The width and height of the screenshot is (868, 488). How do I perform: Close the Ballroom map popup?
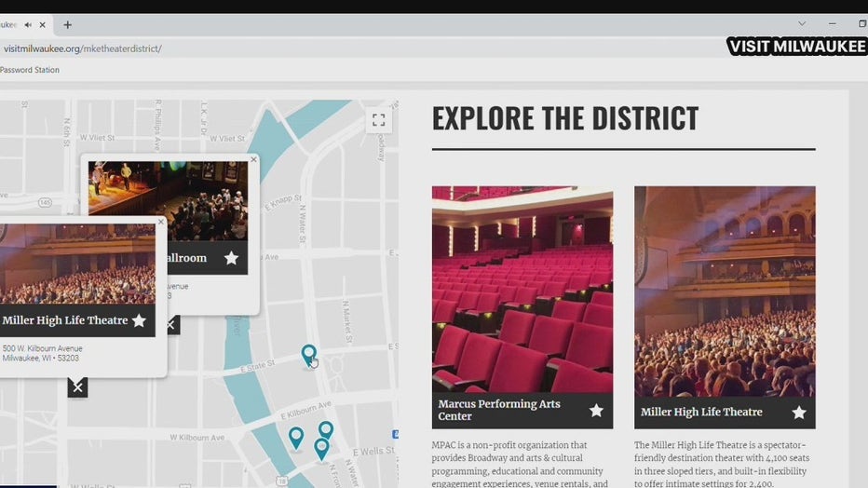coord(253,159)
